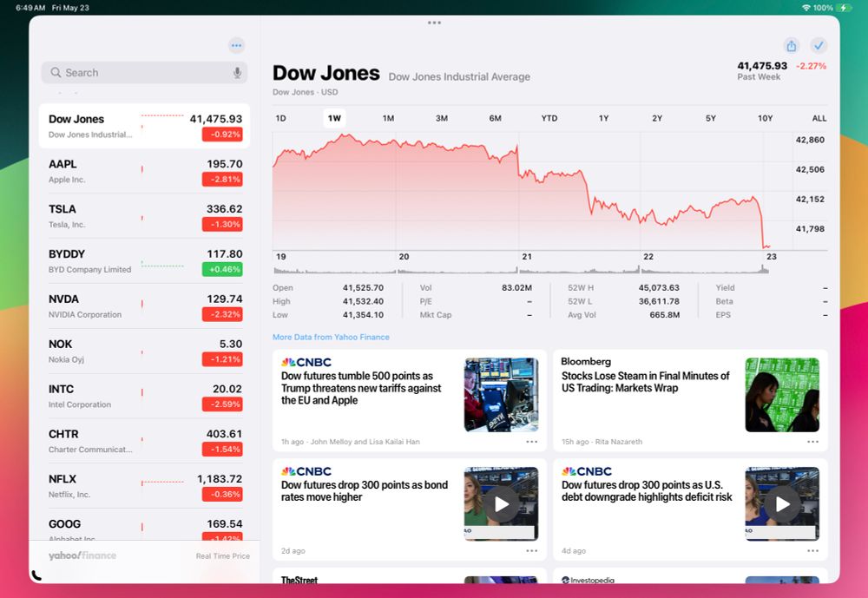Tap the Wi-Fi status icon
This screenshot has width=868, height=598.
806,8
